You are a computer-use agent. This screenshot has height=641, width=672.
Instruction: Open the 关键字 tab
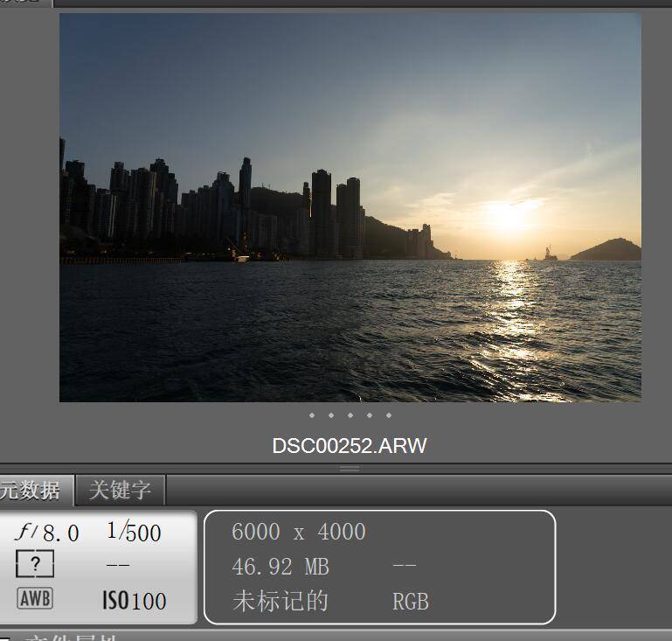[x=120, y=491]
